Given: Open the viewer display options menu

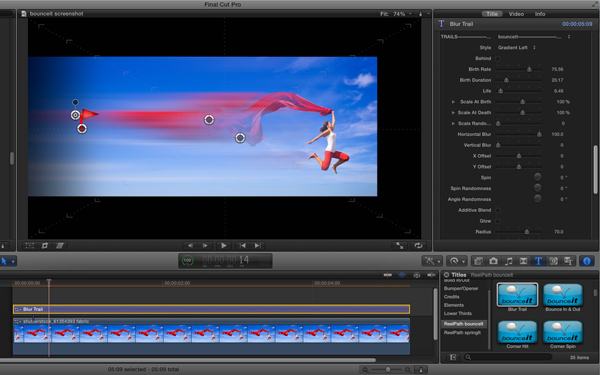Looking at the screenshot, I should 424,14.
